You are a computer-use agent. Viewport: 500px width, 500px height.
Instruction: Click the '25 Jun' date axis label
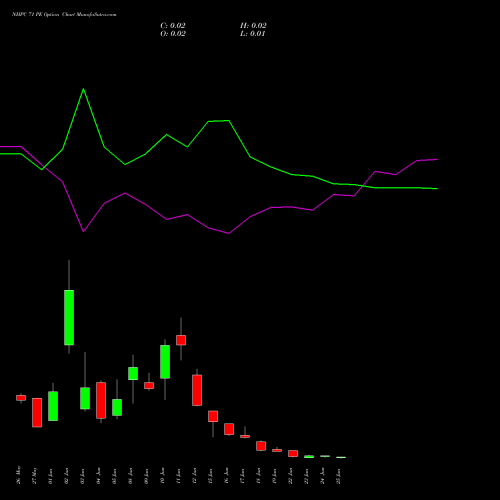[x=339, y=476]
